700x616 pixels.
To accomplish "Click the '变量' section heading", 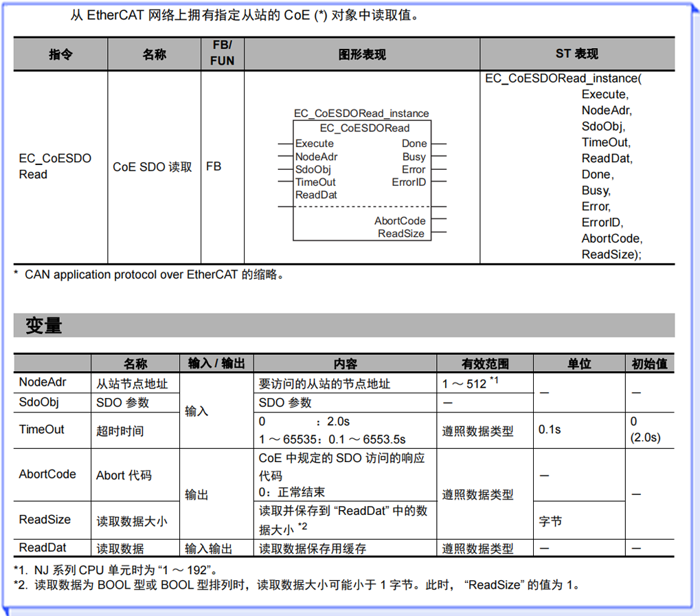I will pos(44,325).
